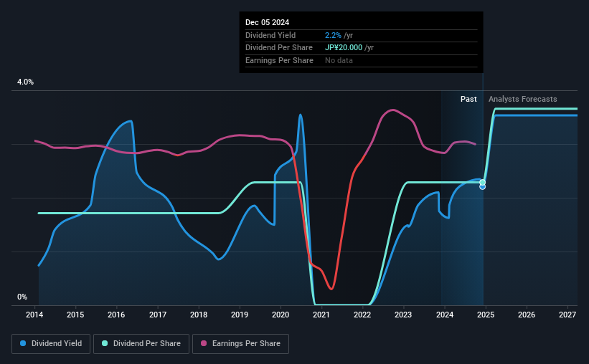Click the 2024 x-axis label
Viewport: 589px width, 364px height.
click(x=444, y=315)
